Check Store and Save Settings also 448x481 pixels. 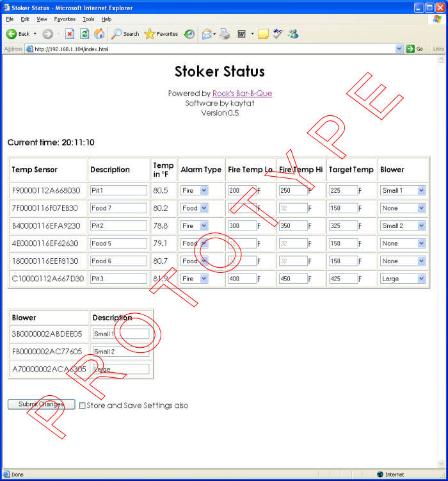[x=82, y=405]
